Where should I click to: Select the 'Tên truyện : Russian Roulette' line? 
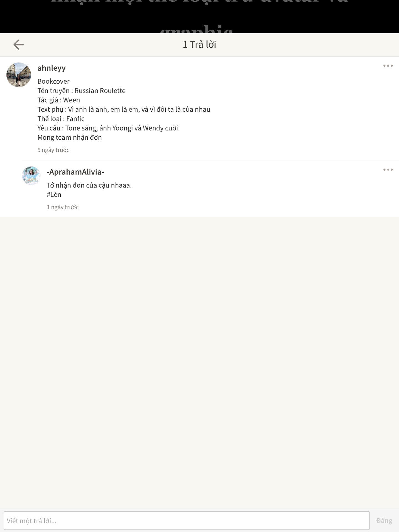point(81,91)
